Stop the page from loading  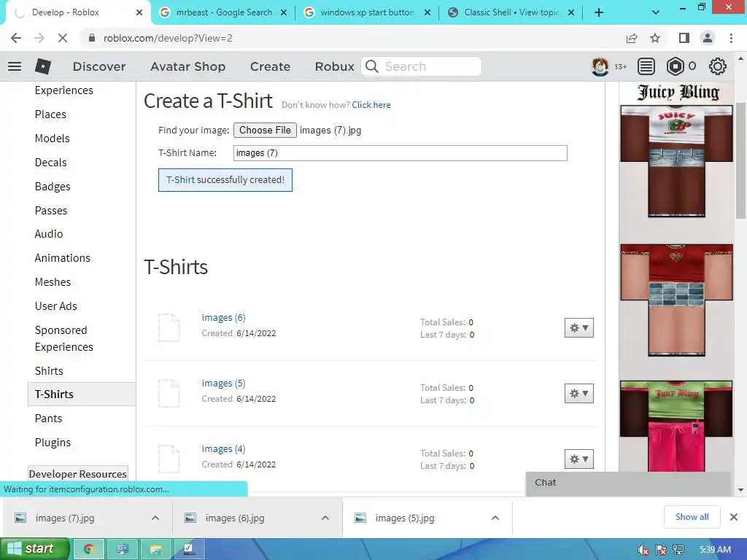pyautogui.click(x=63, y=38)
